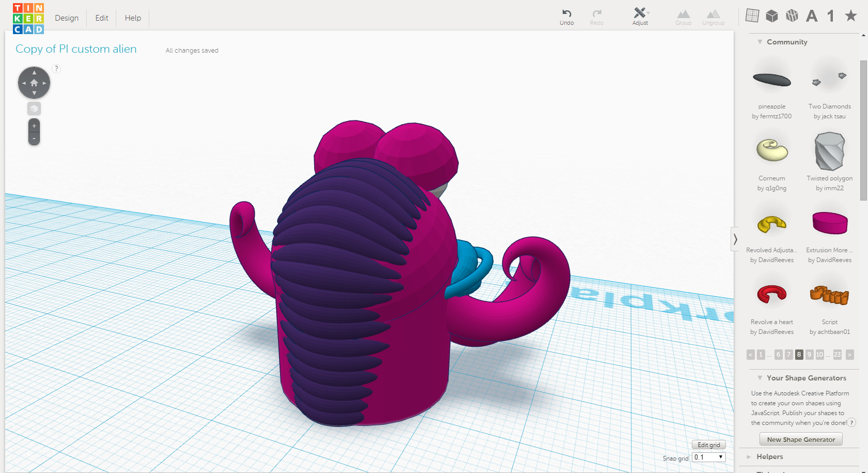Select the number 1 shapes icon
This screenshot has height=473, width=868.
click(x=831, y=16)
